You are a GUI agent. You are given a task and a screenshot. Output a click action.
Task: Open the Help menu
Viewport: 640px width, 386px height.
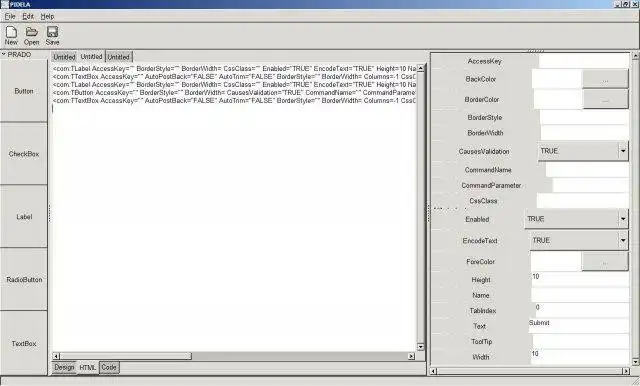[x=47, y=16]
